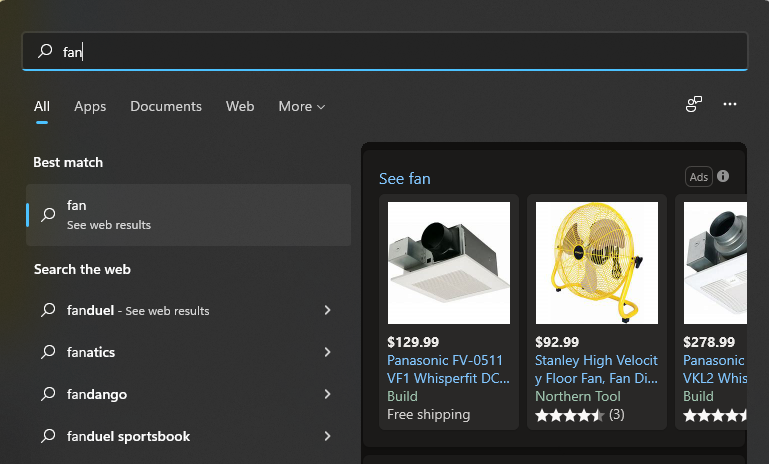The height and width of the screenshot is (464, 769).
Task: Expand the fanduel sportsbook suggestion arrow
Action: 327,437
